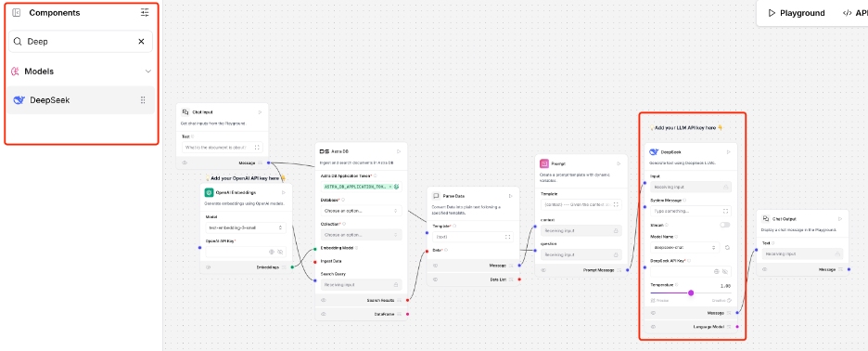Click the Parse Data List output port
This screenshot has width=868, height=351.
pos(519,279)
